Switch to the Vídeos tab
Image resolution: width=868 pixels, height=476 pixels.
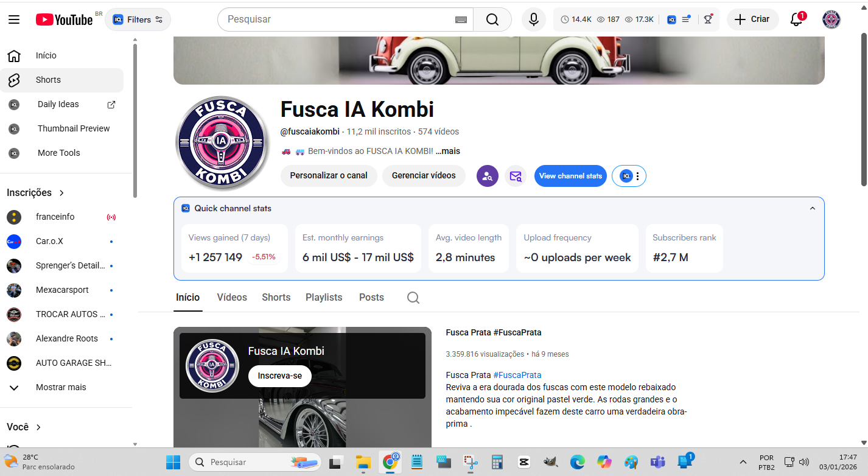point(232,298)
